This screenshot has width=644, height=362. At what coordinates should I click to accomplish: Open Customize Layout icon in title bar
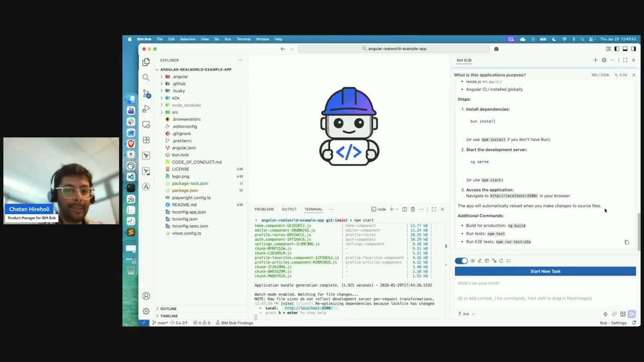click(x=608, y=49)
